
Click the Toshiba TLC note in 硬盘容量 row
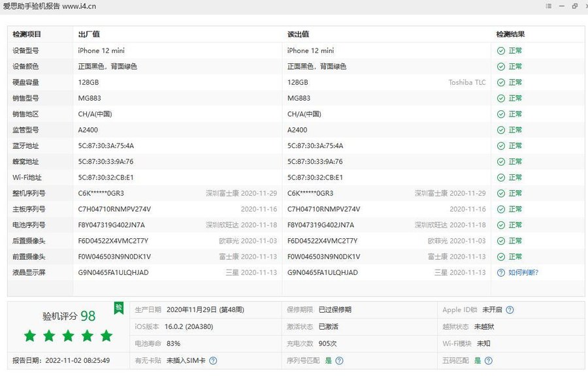(x=467, y=82)
